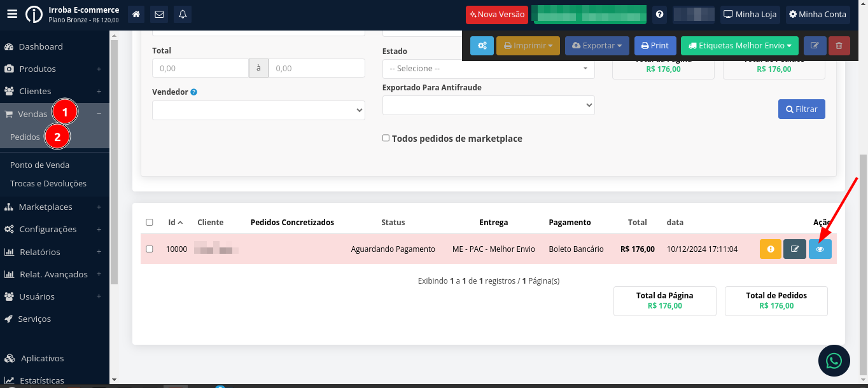
Task: Click the Status column header
Action: click(x=393, y=223)
